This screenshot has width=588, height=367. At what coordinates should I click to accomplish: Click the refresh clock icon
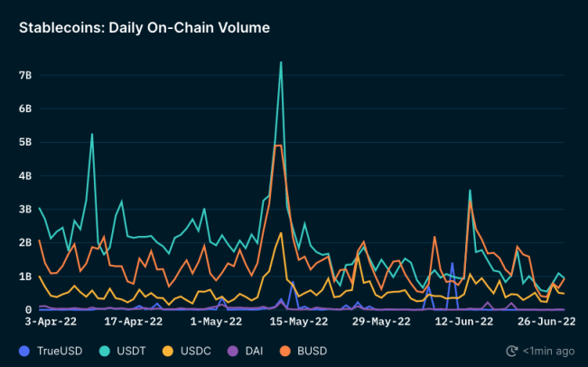click(x=512, y=352)
